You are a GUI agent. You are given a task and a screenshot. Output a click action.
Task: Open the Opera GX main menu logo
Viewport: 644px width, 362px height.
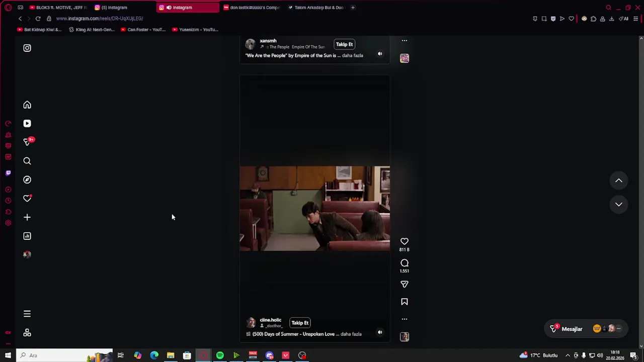coord(8,8)
